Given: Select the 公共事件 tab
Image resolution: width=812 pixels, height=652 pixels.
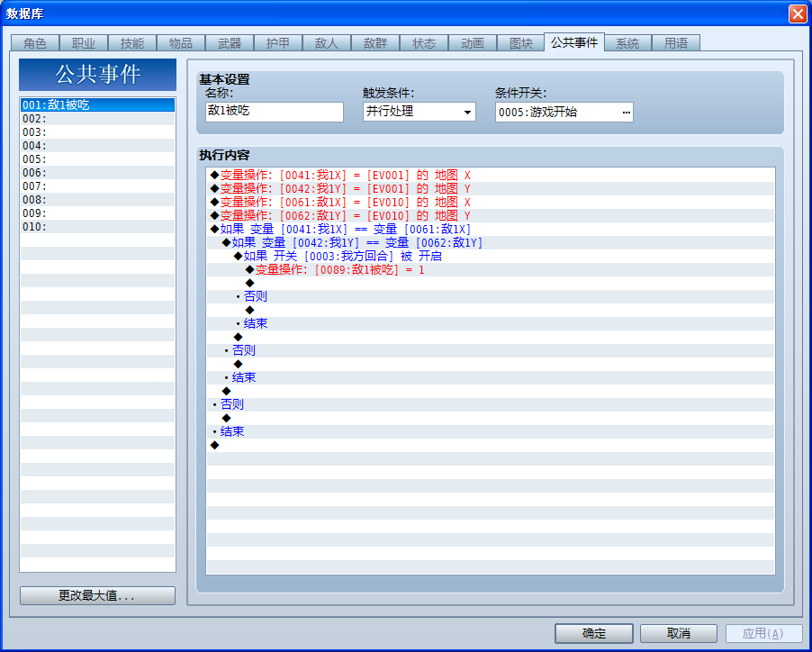Looking at the screenshot, I should click(x=574, y=42).
